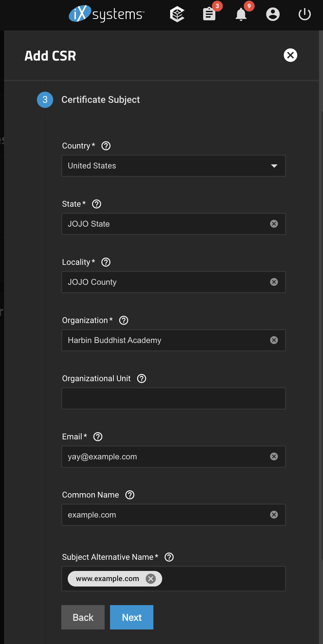Open the tasks clipboard icon
Viewport: 323px width, 644px height.
pyautogui.click(x=209, y=15)
